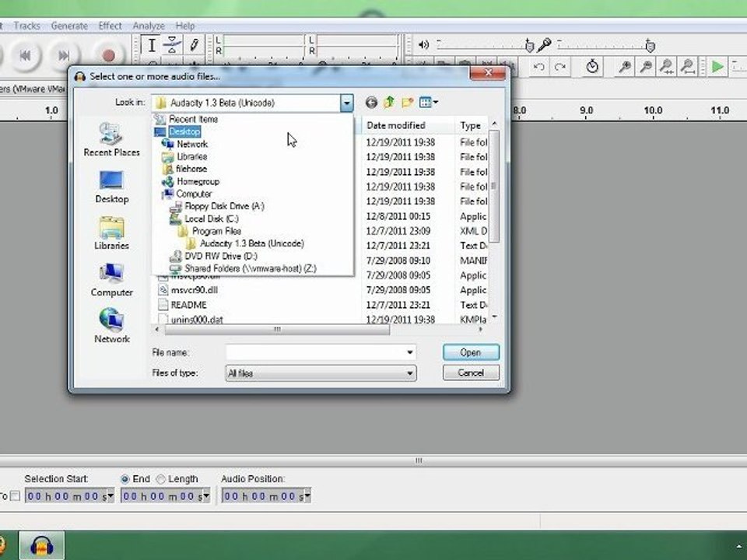747x560 pixels.
Task: Open the Tracks menu
Action: [x=26, y=26]
